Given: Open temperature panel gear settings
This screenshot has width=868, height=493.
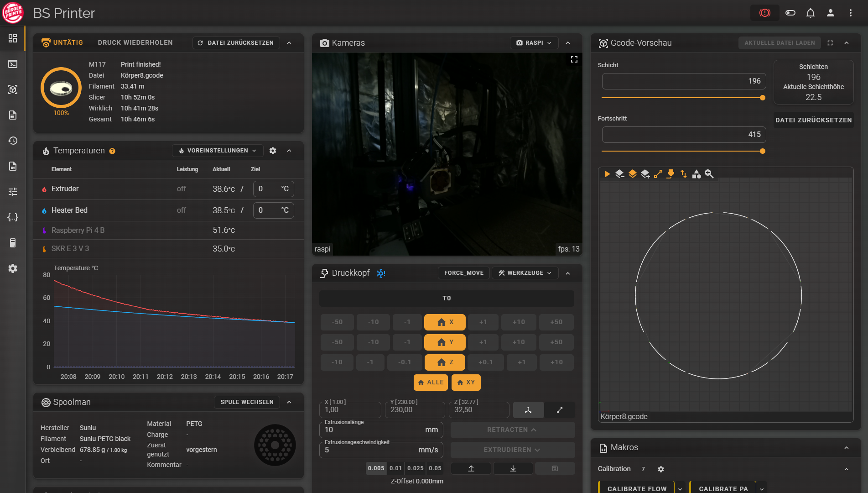Looking at the screenshot, I should (x=273, y=151).
